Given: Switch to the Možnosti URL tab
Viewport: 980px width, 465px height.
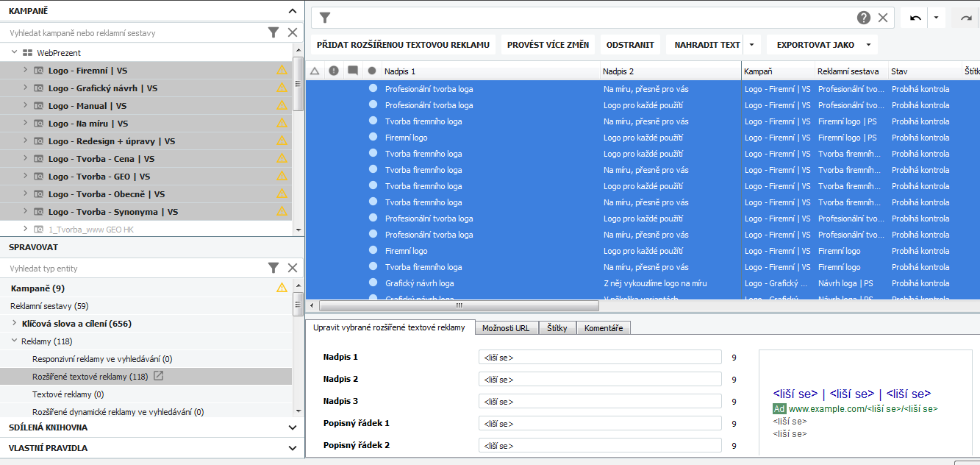Looking at the screenshot, I should click(507, 328).
